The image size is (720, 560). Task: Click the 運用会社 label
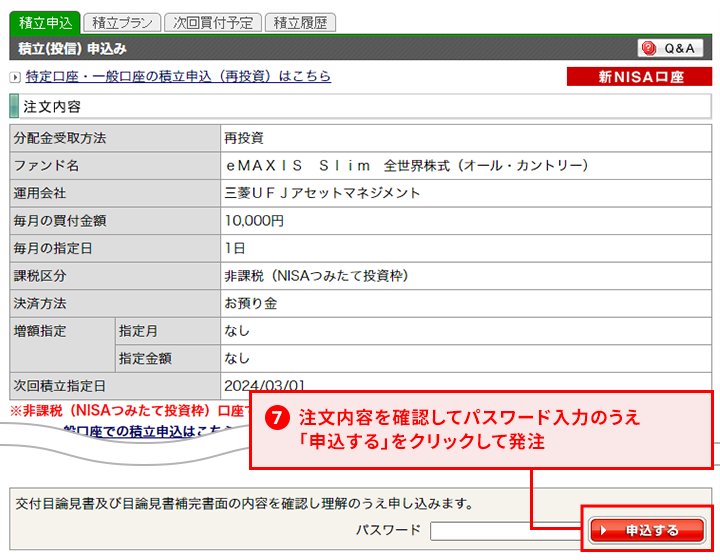(40, 193)
